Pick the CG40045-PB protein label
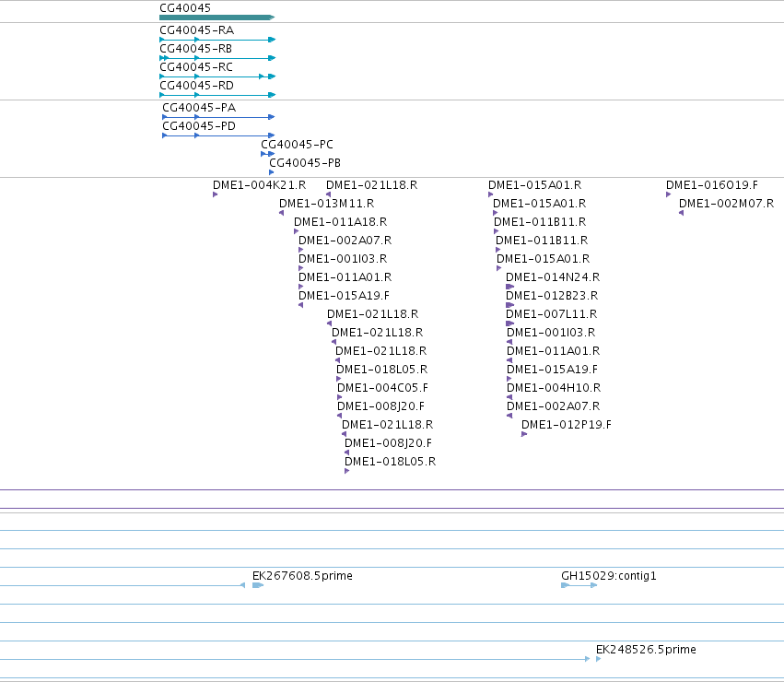Screen dimensions: 784x682 pos(305,163)
